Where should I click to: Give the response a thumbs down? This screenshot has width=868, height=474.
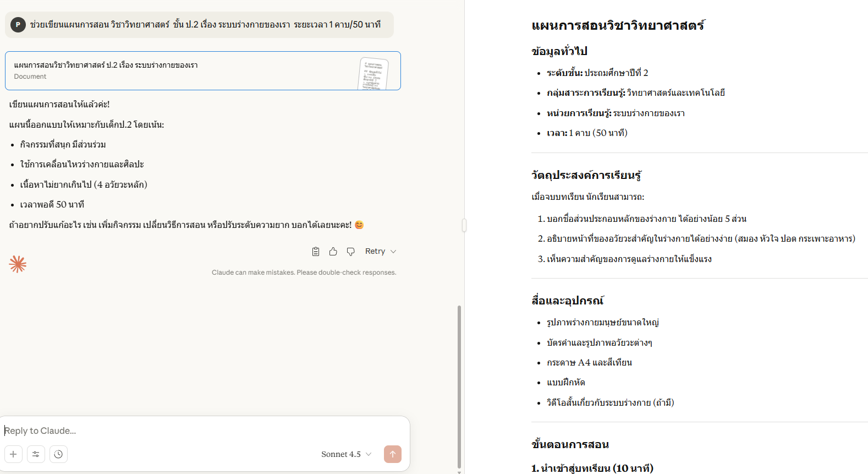coord(350,252)
